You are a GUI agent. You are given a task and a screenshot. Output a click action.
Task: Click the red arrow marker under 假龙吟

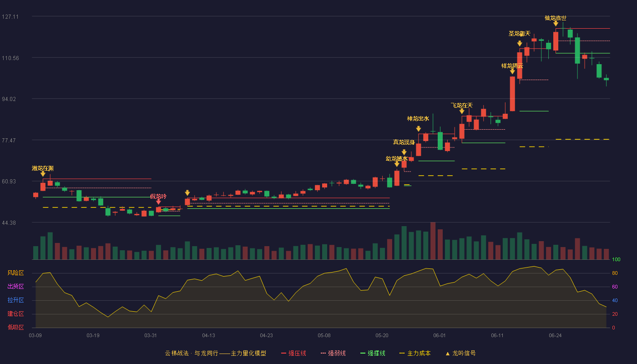pos(158,202)
